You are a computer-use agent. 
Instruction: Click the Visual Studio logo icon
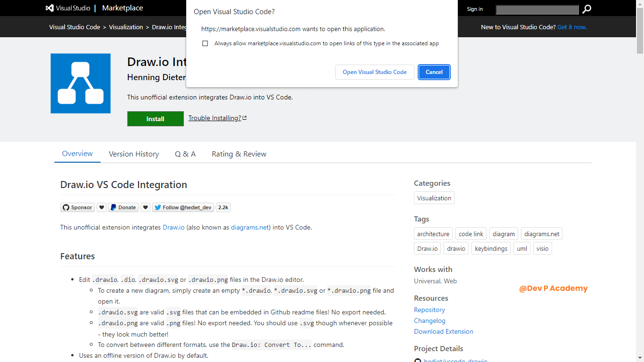pyautogui.click(x=50, y=8)
